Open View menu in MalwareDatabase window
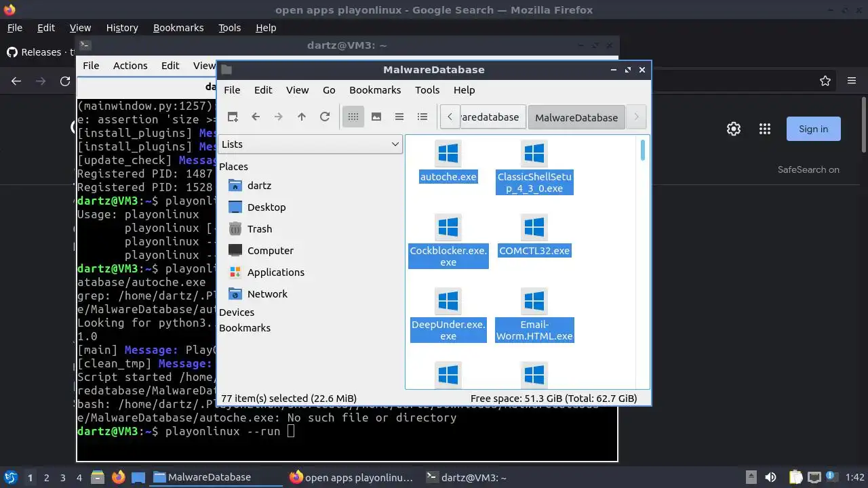 [x=297, y=89]
